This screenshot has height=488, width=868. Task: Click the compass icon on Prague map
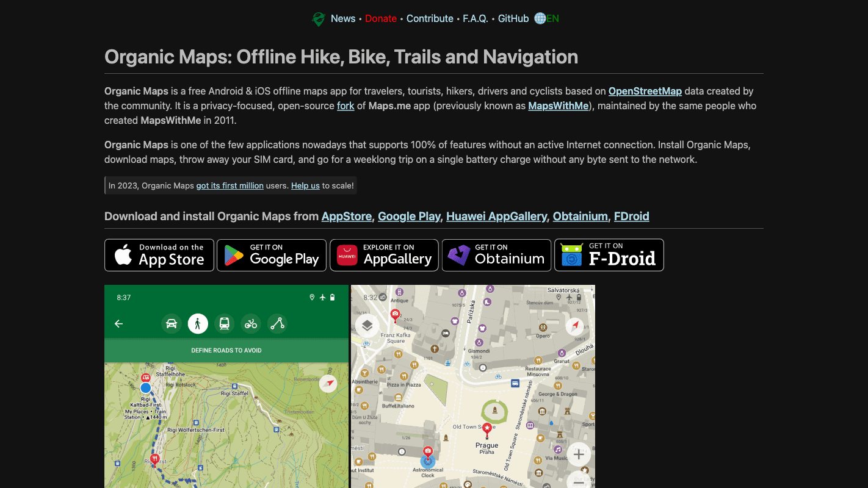click(574, 326)
